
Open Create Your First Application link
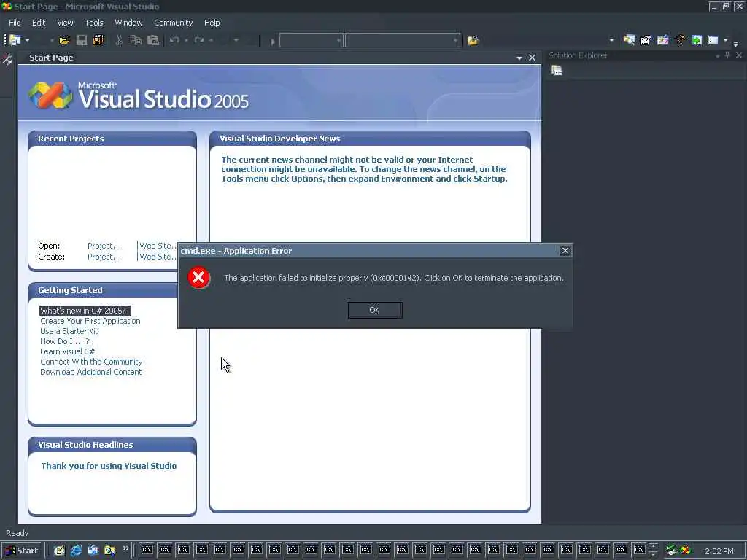point(90,321)
